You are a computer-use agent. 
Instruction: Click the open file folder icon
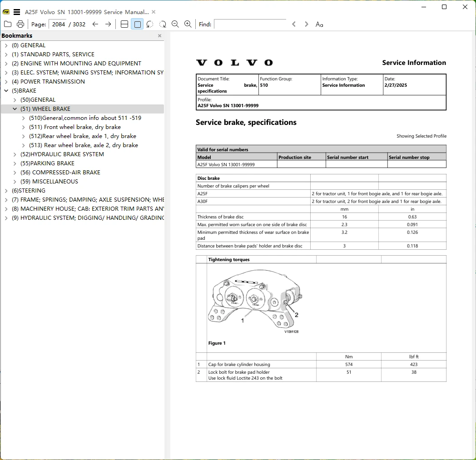click(8, 24)
